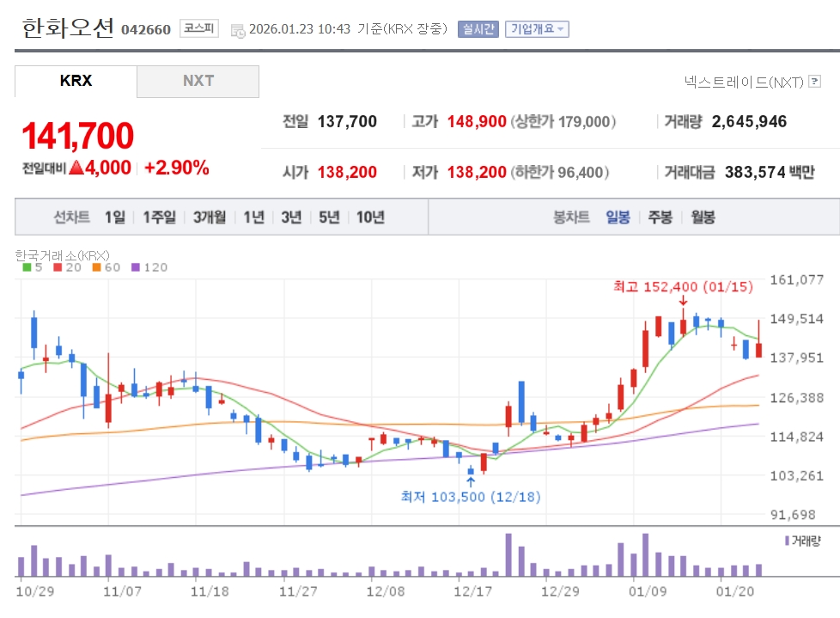Show the 1일 line chart

(x=114, y=217)
